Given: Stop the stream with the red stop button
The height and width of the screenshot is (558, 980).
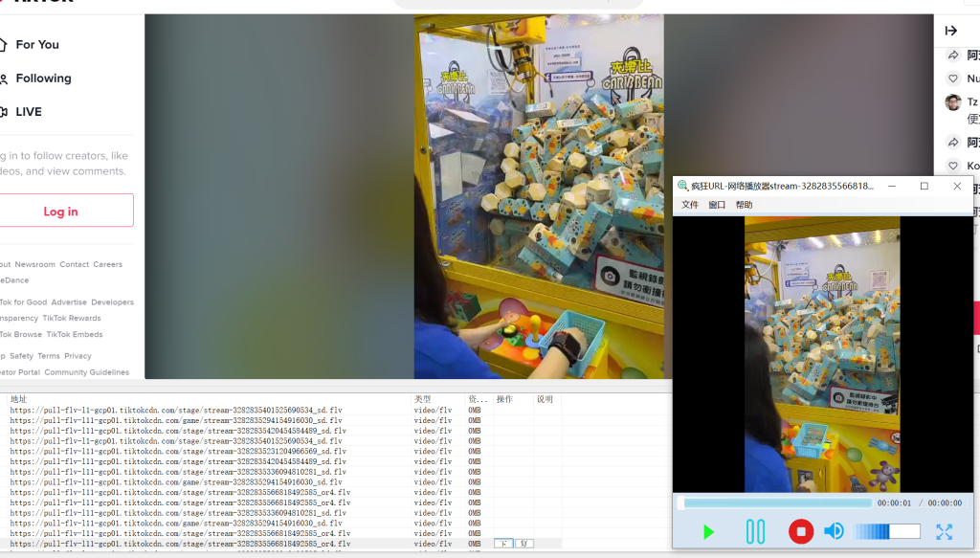Looking at the screenshot, I should click(x=801, y=532).
